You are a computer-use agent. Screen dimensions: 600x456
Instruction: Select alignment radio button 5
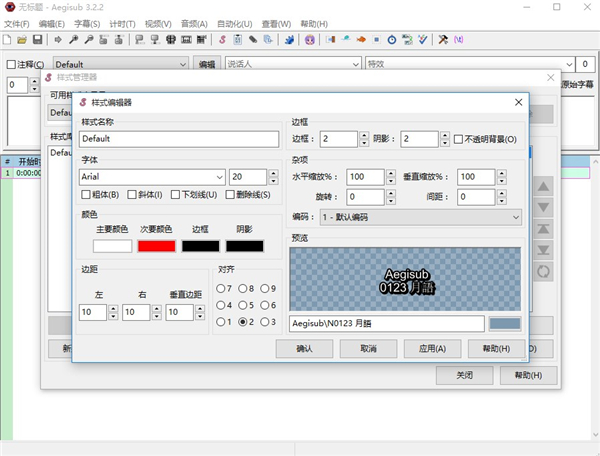pyautogui.click(x=244, y=305)
